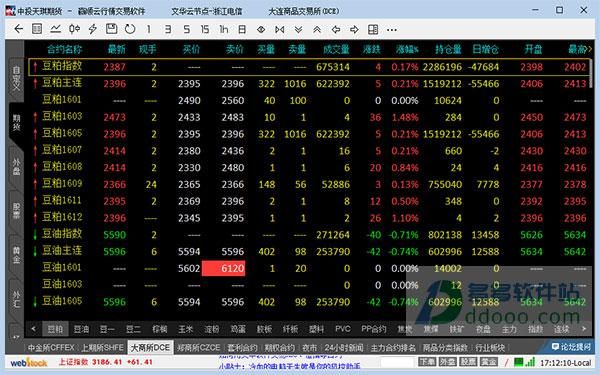The height and width of the screenshot is (375, 600).
Task: Select the 15-minute period button
Action: (x=205, y=29)
